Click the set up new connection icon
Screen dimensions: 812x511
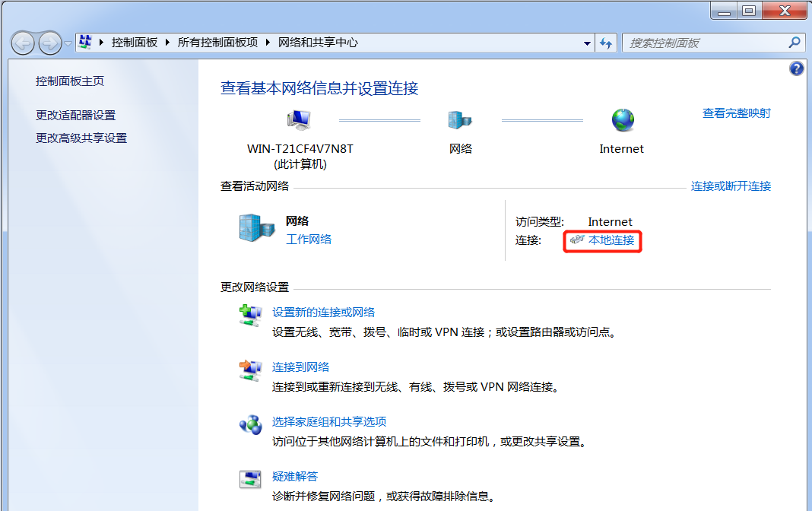[x=250, y=315]
